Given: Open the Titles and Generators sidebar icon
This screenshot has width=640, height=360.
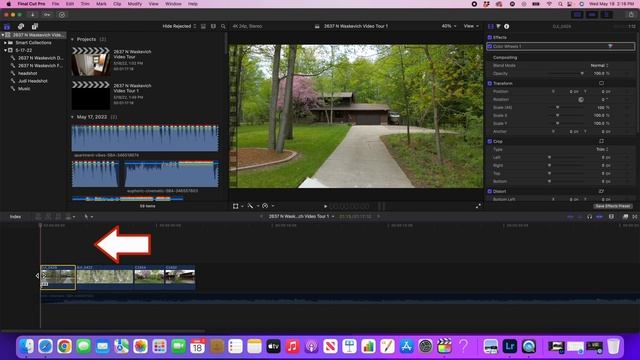Looking at the screenshot, I should 35,27.
